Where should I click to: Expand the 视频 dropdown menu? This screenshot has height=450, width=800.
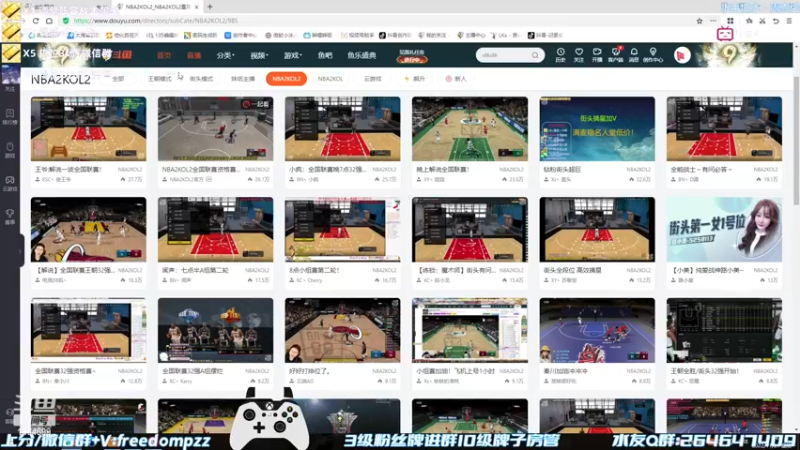point(259,55)
